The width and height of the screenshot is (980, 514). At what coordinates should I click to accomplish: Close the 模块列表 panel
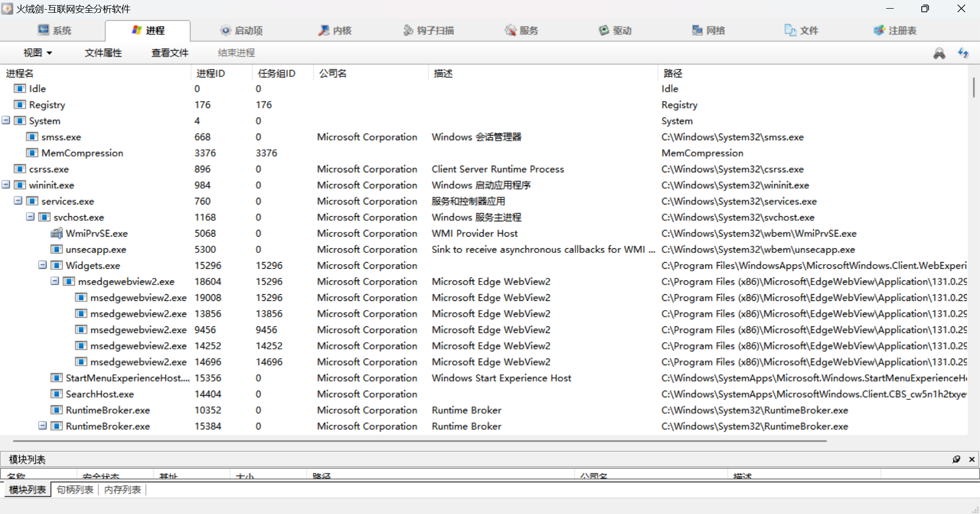(x=972, y=459)
